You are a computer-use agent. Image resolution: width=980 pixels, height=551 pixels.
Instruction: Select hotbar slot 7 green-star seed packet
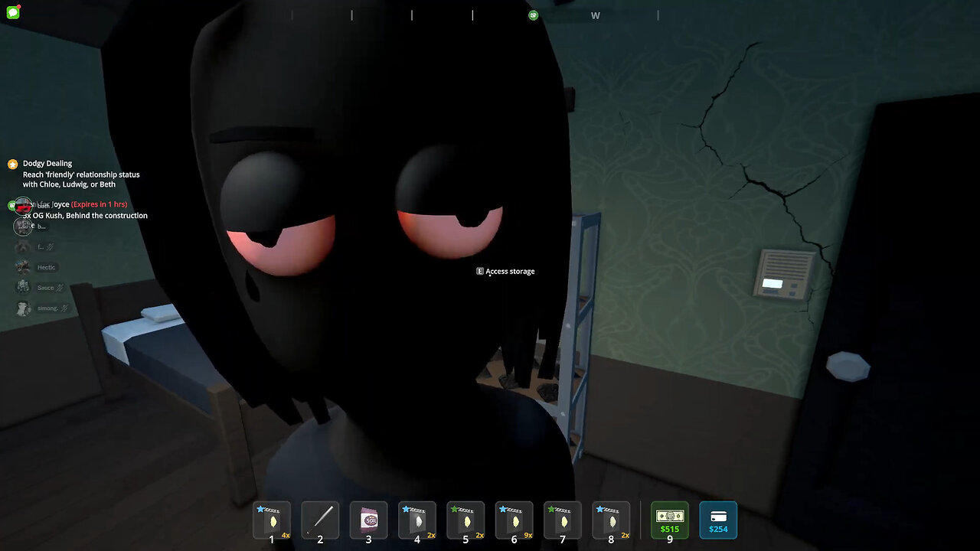pyautogui.click(x=563, y=520)
